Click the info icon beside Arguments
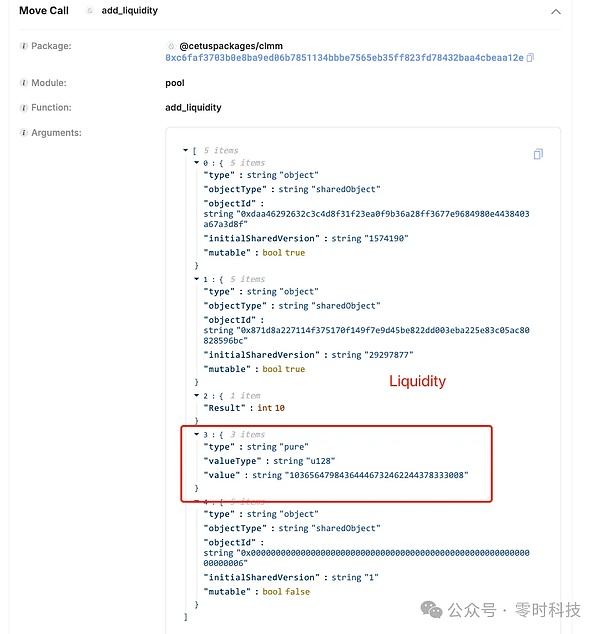This screenshot has width=600, height=634. coord(23,132)
